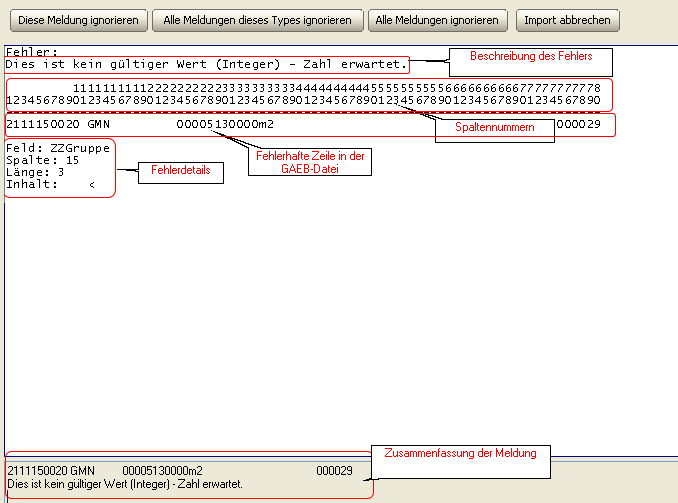
Task: Select the error description line about Integer
Action: [206, 64]
